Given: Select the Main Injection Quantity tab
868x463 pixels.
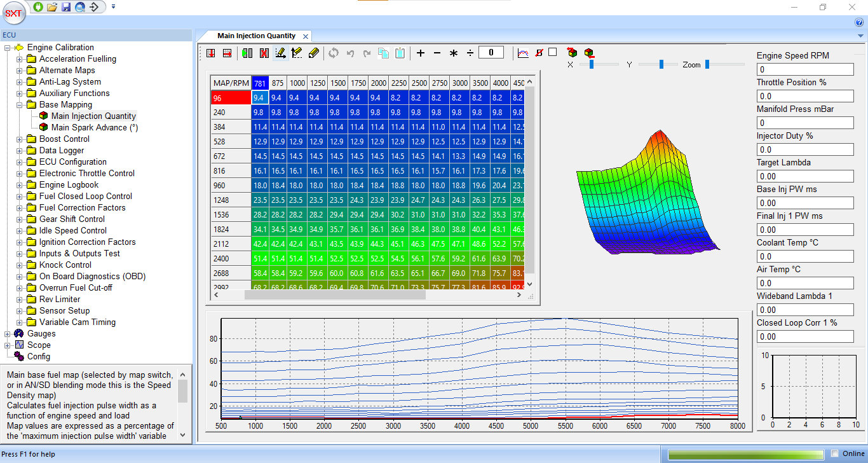Looking at the screenshot, I should (x=256, y=36).
